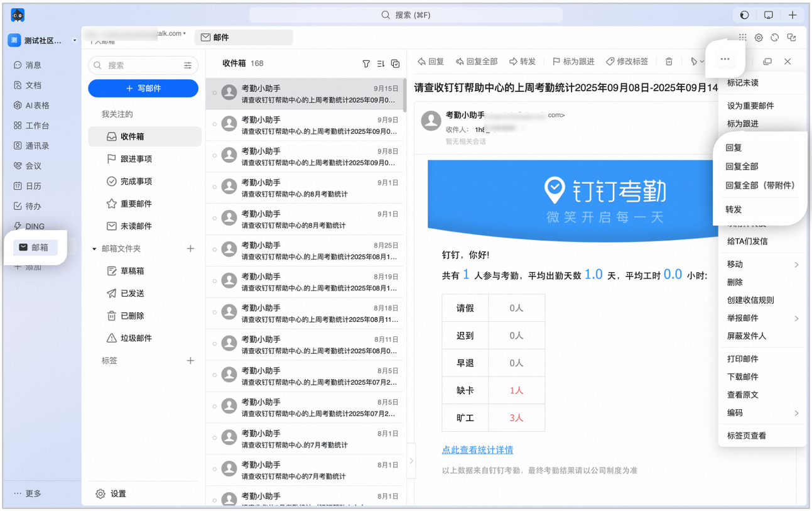Click the filter sliders icon in mail search box
Screen dimensions: 812x511
point(188,65)
